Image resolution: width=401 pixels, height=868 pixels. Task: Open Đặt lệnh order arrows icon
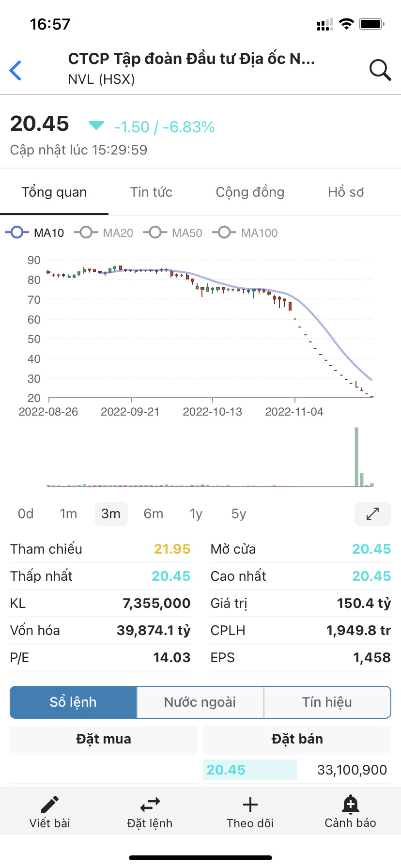point(150,805)
